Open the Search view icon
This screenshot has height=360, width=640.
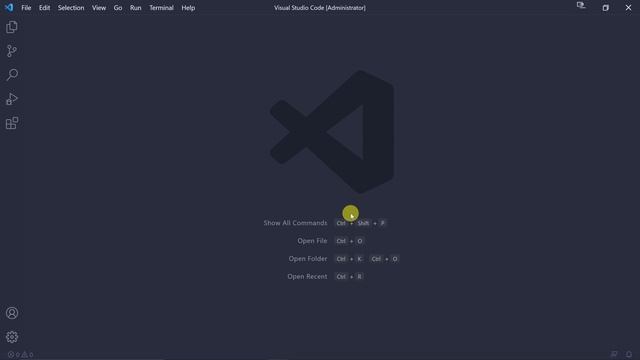[x=12, y=75]
